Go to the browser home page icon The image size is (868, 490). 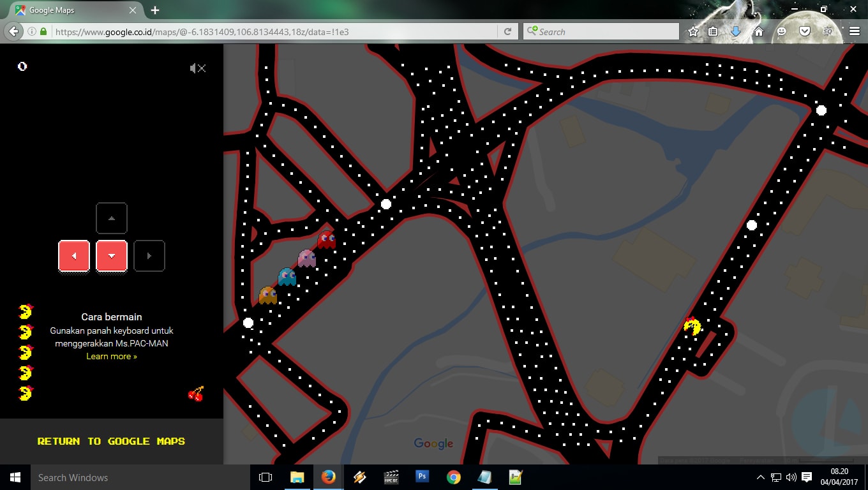pos(759,31)
